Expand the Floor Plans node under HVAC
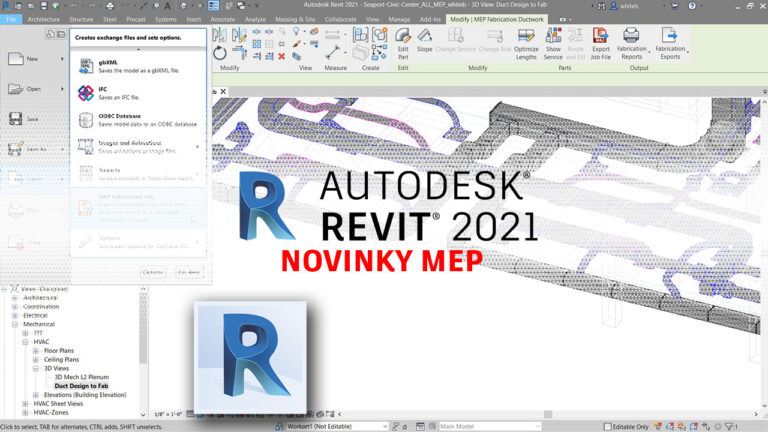The image size is (768, 432). coord(35,351)
